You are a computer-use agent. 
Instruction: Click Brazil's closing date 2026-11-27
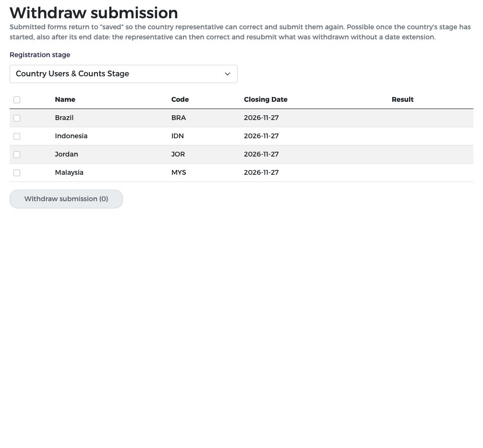pos(261,118)
